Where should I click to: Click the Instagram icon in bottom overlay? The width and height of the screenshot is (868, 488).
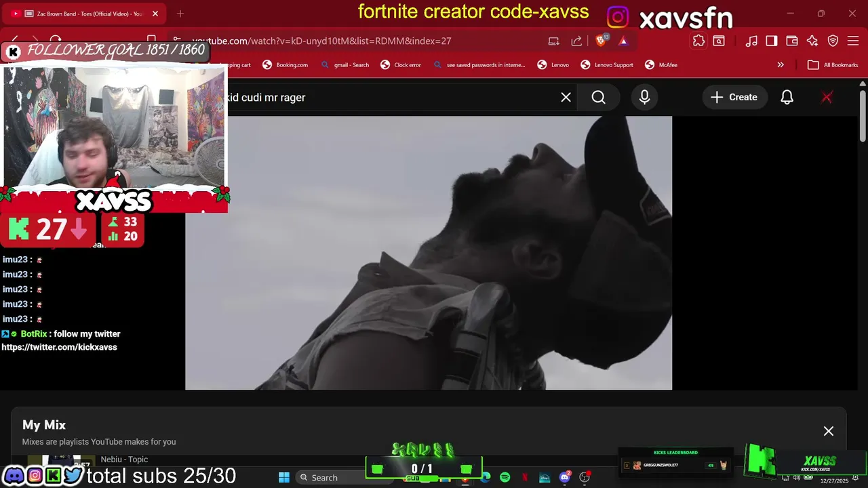click(35, 476)
